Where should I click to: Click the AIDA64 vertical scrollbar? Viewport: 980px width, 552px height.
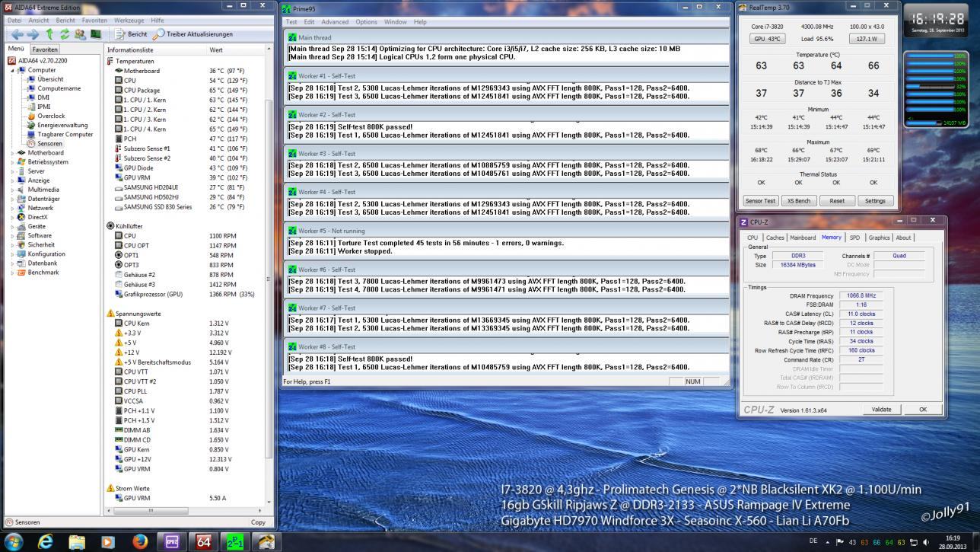(x=268, y=279)
